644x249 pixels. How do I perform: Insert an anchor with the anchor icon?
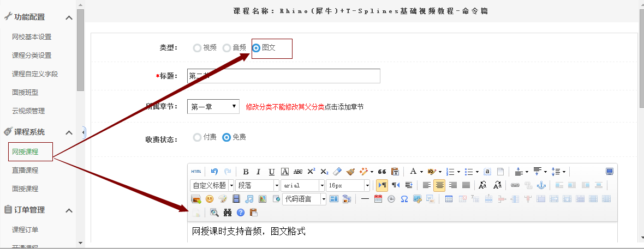(541, 185)
